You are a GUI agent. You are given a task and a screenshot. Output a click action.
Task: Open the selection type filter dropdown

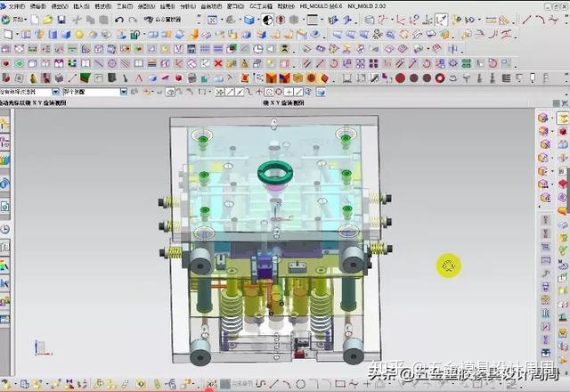[55, 92]
